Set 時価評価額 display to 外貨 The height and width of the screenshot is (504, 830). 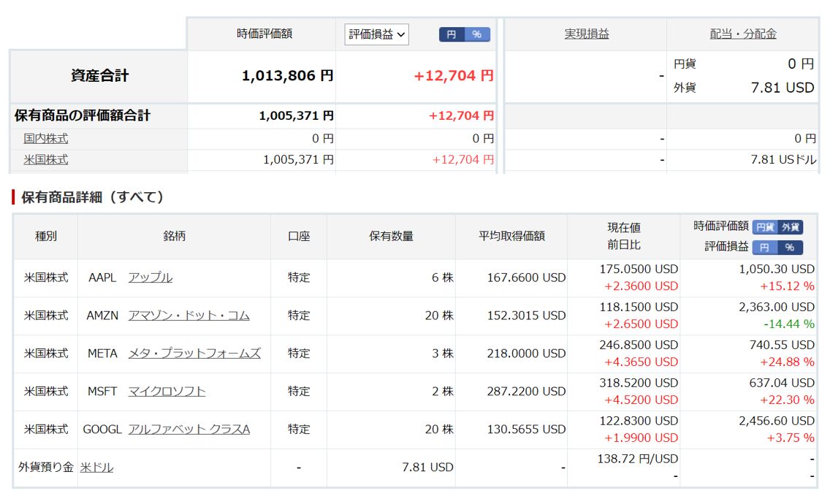tap(791, 227)
